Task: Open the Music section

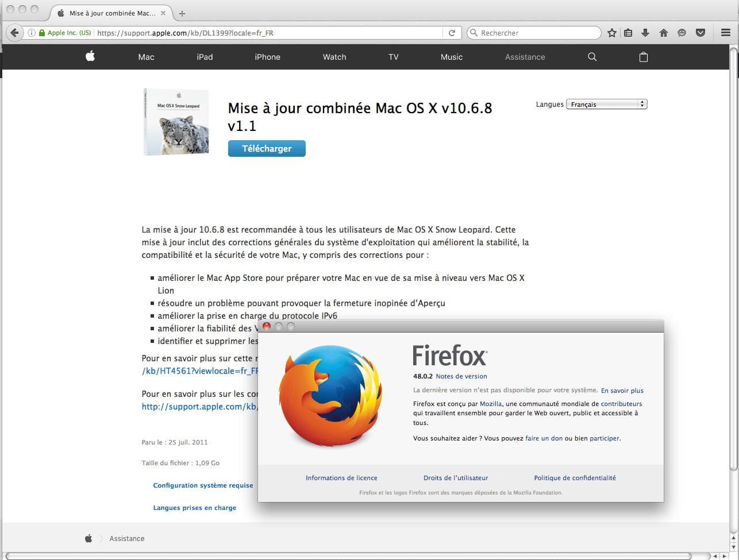Action: [452, 57]
